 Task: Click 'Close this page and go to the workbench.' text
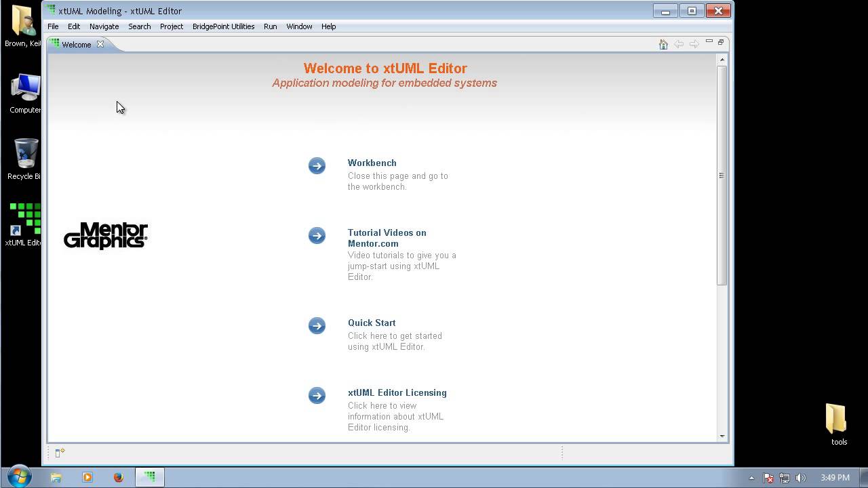(398, 181)
